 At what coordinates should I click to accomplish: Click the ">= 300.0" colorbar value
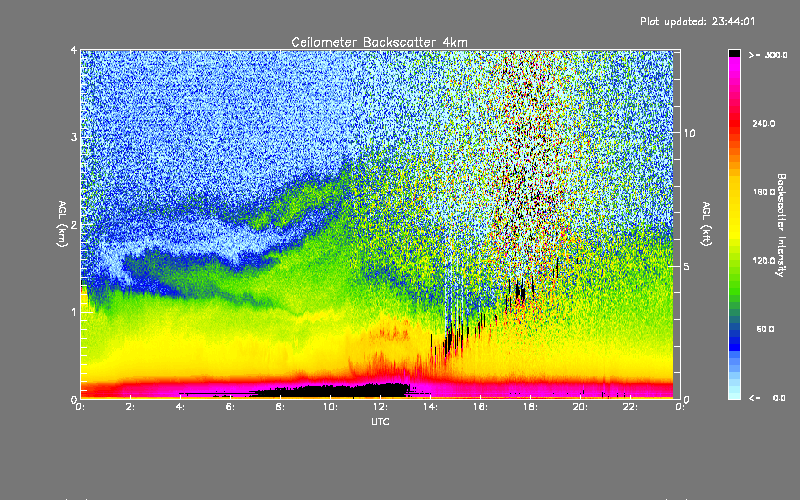768,55
